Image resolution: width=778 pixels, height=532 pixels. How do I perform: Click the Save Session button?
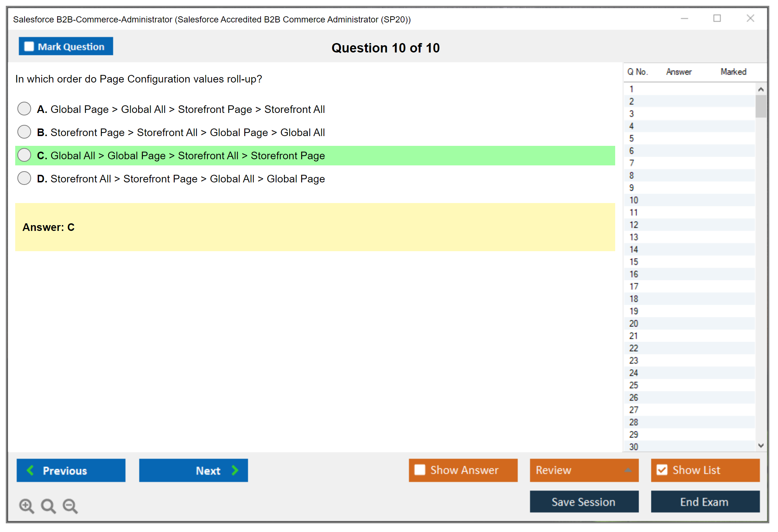coord(584,502)
